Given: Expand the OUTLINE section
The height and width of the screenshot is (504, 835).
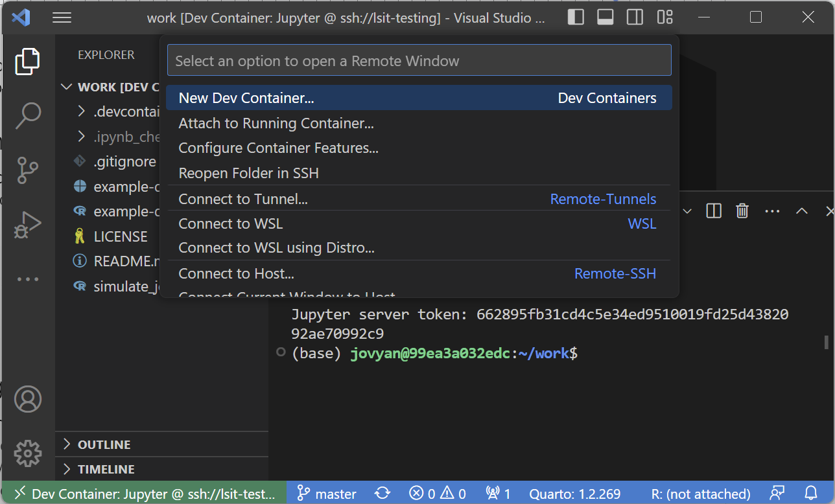Looking at the screenshot, I should point(161,444).
